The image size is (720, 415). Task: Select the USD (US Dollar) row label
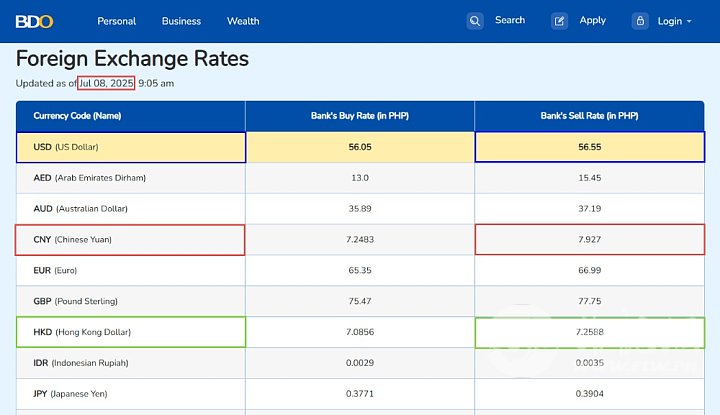(x=66, y=147)
